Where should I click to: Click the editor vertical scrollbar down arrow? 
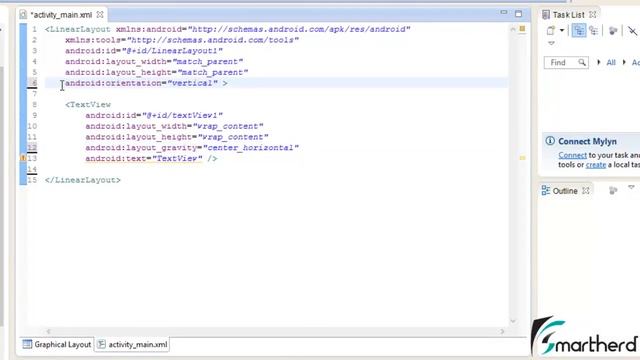513,322
